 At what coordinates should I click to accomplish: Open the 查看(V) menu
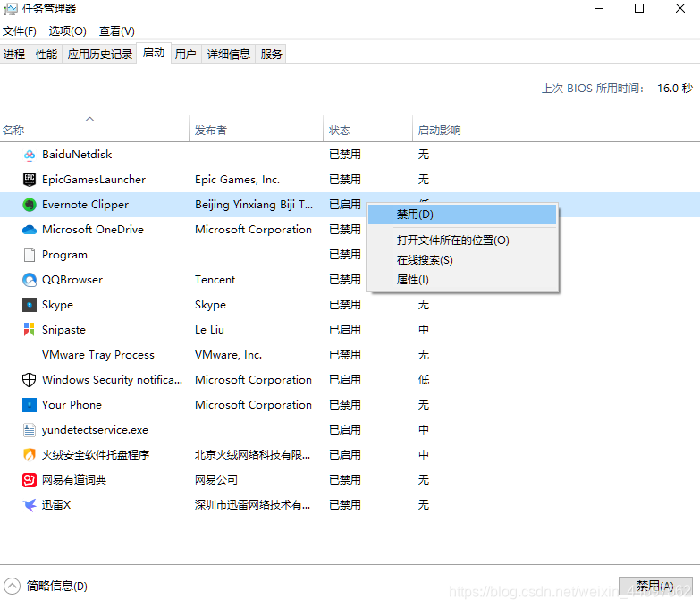coord(116,30)
